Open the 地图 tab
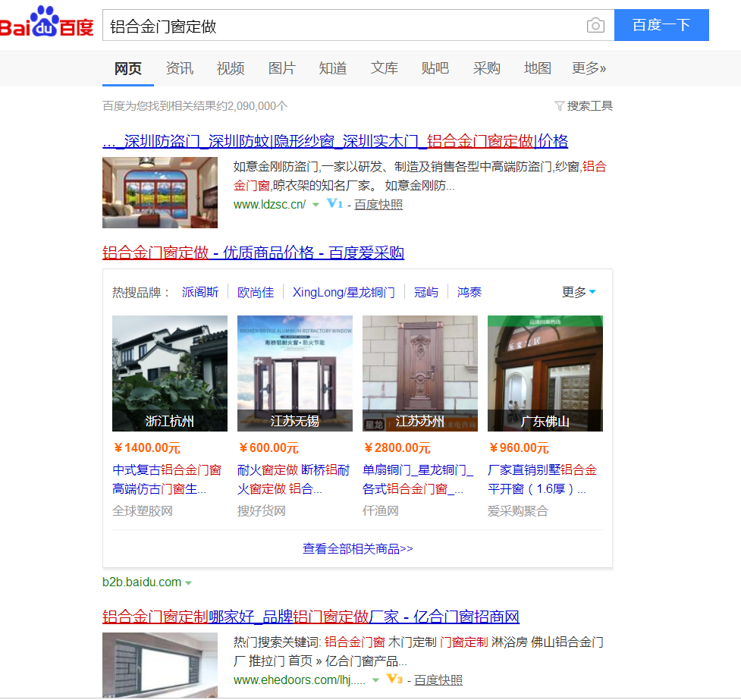This screenshot has height=700, width=741. click(538, 68)
